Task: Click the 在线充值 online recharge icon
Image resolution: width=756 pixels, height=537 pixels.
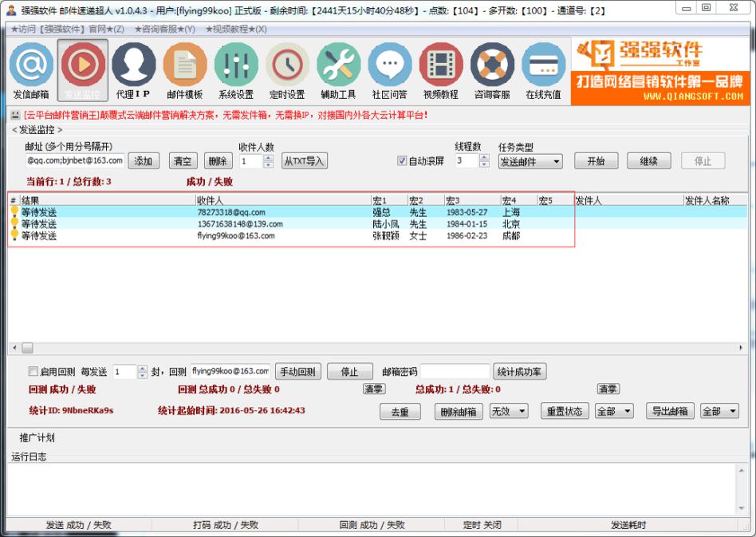Action: 543,70
